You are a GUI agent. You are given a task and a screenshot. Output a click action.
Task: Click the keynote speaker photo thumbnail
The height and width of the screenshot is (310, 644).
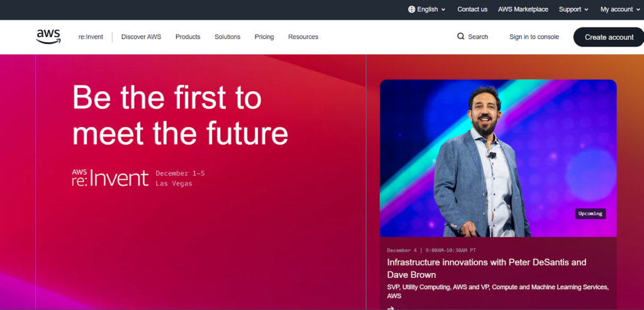coord(497,157)
